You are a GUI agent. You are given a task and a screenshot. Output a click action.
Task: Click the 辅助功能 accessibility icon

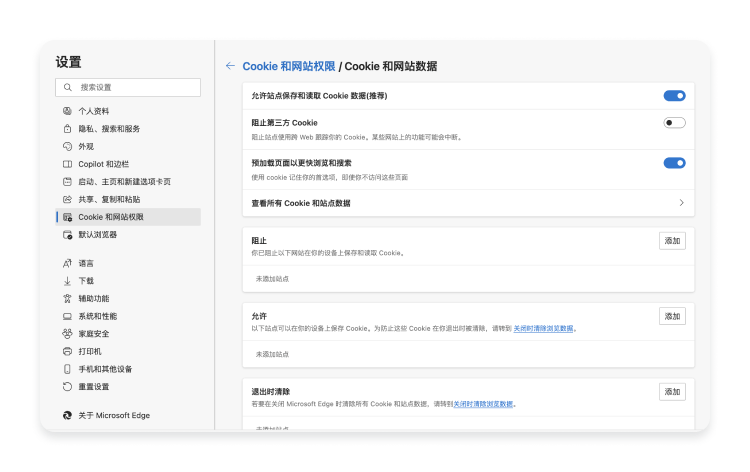67,298
